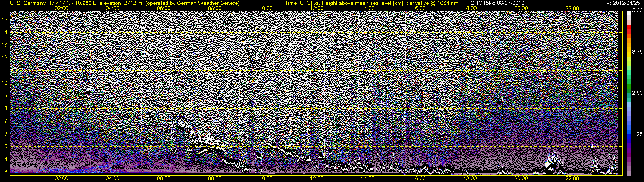Click the height label '12.' on y-axis
This screenshot has height=182, width=644.
point(5,58)
